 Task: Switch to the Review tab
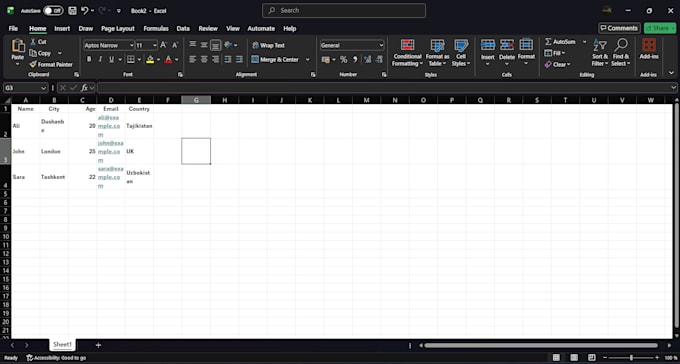pos(208,28)
